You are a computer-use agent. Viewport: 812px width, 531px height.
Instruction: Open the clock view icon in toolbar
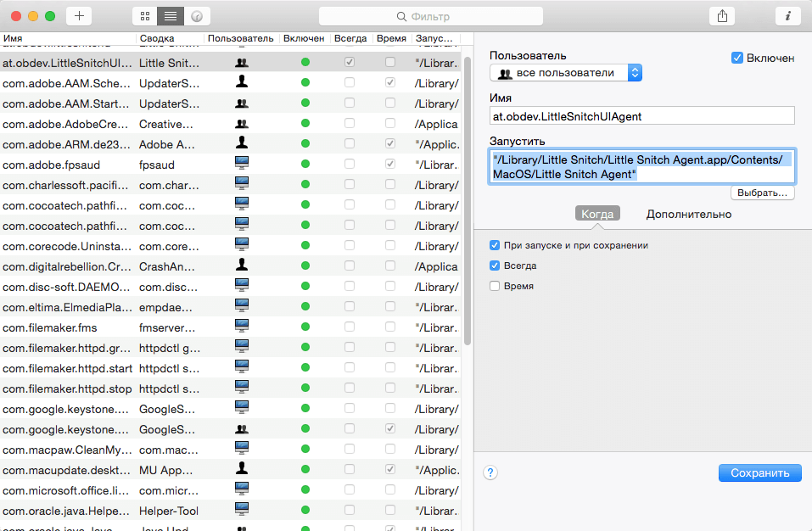tap(197, 17)
